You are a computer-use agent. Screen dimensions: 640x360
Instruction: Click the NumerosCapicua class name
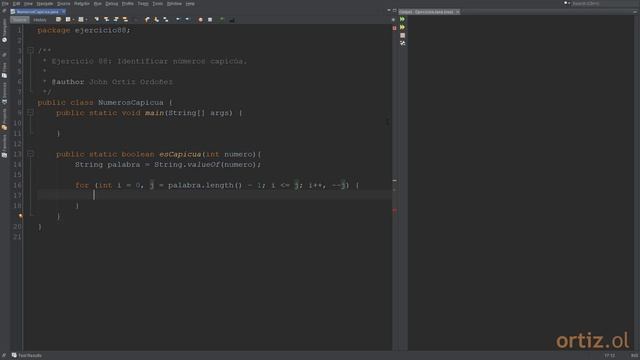[131, 102]
